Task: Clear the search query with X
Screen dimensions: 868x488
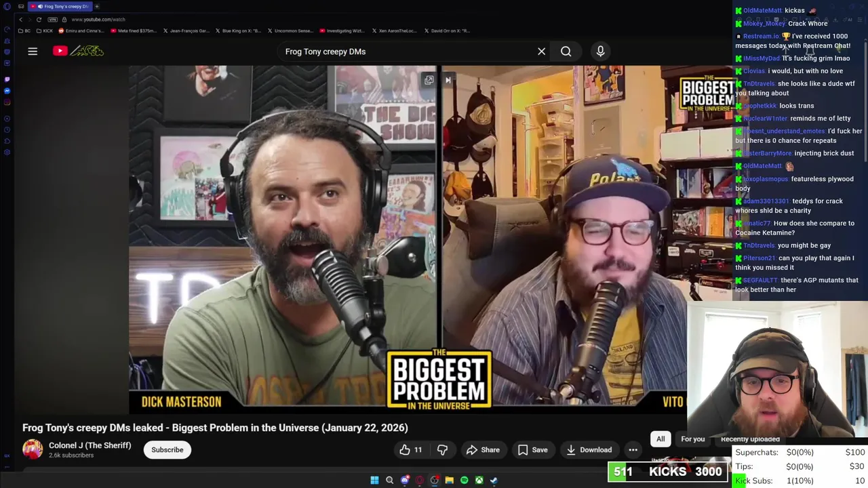Action: pos(541,52)
